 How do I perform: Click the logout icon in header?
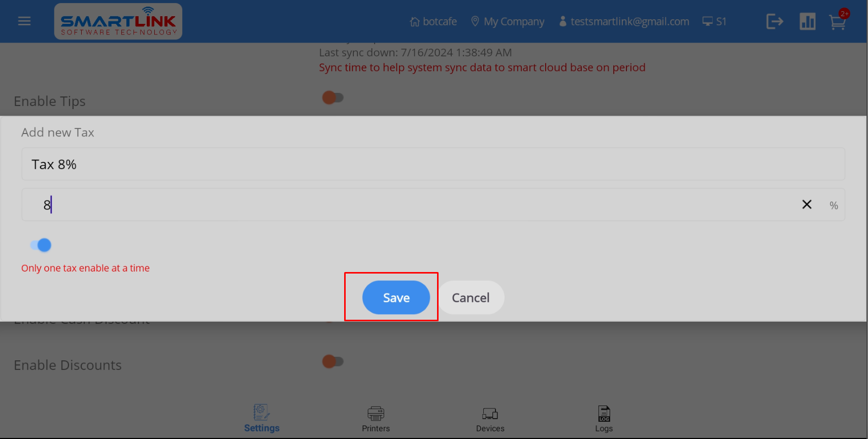click(x=775, y=21)
